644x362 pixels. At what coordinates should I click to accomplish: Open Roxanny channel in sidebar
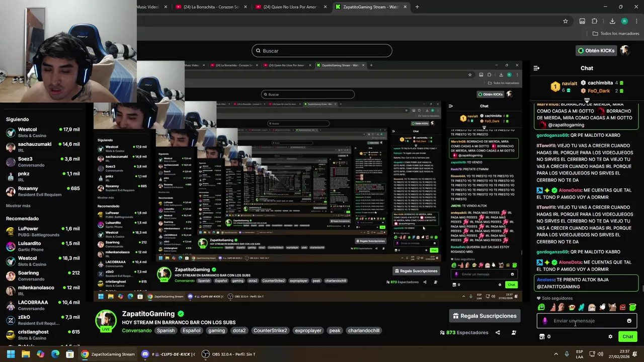pyautogui.click(x=43, y=191)
